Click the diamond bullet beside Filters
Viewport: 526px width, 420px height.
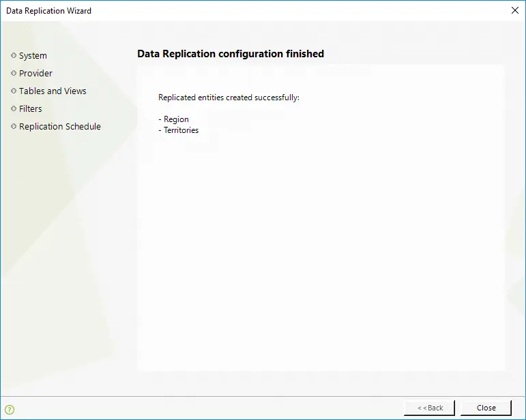[x=14, y=108]
